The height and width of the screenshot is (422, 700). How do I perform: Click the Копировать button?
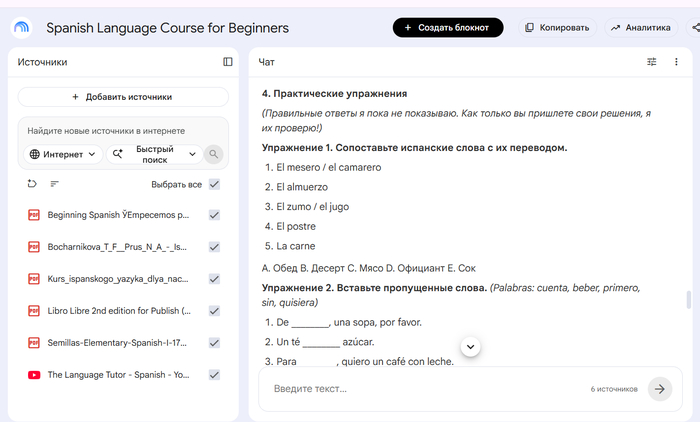coord(557,28)
